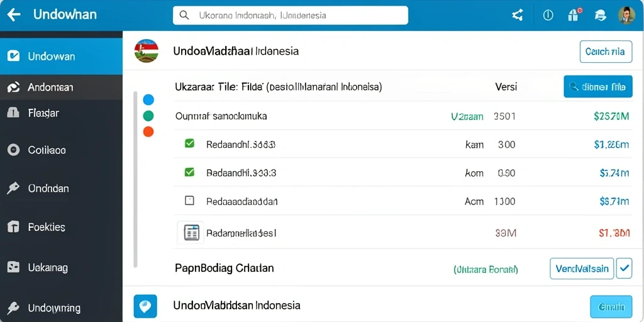
Task: Open Poekties sidebar item
Action: [x=61, y=226]
